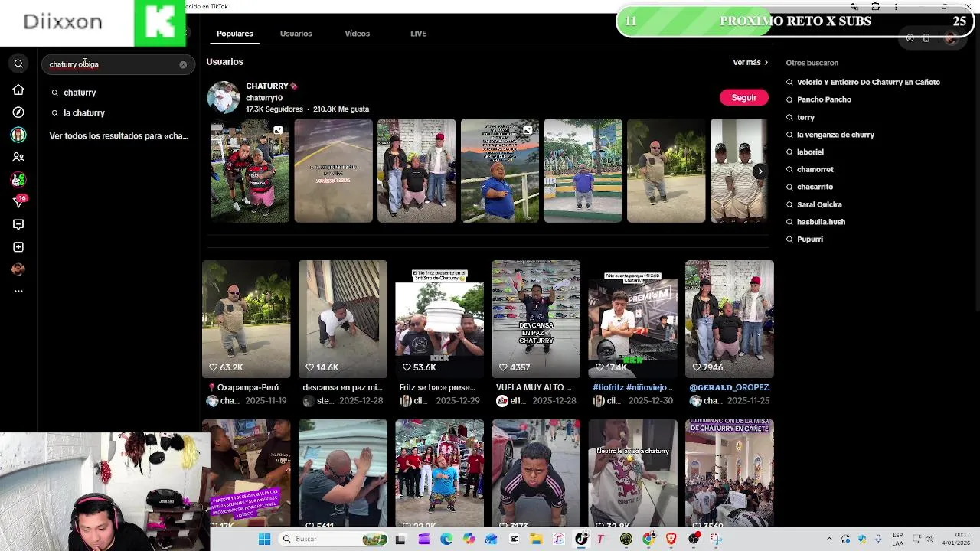Open the Friends icon in sidebar

pyautogui.click(x=18, y=157)
